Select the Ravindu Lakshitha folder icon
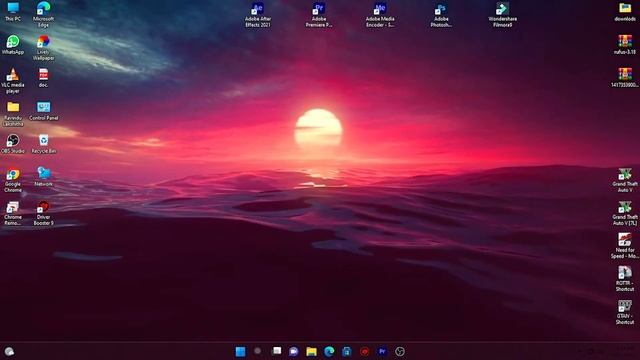This screenshot has width=640, height=360. 13,114
